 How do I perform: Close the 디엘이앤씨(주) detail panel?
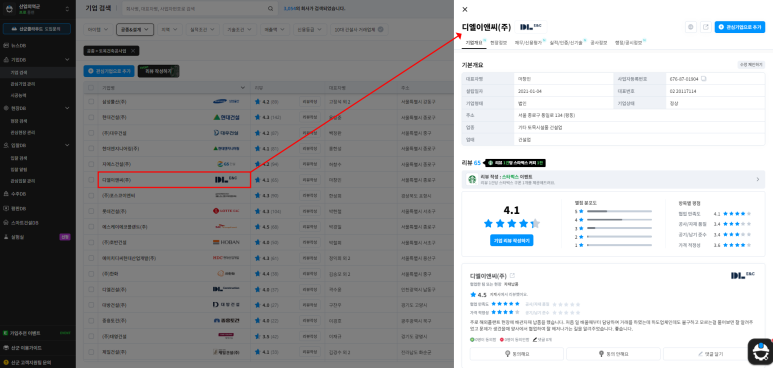465,9
